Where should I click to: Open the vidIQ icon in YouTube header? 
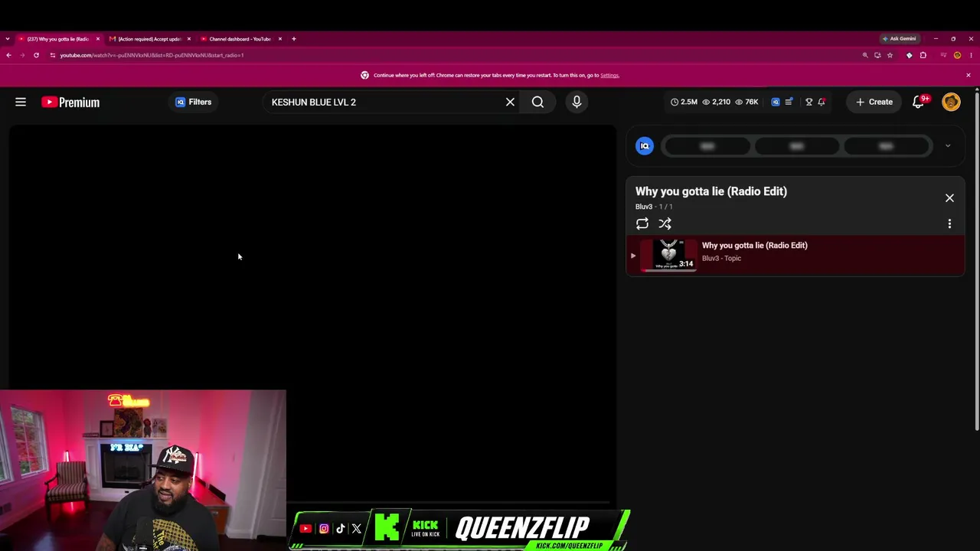(x=776, y=102)
